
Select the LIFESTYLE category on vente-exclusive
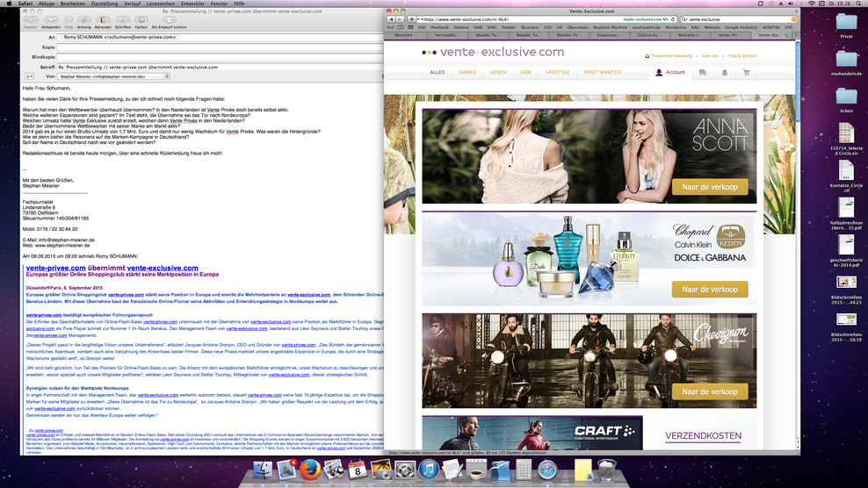[x=557, y=73]
